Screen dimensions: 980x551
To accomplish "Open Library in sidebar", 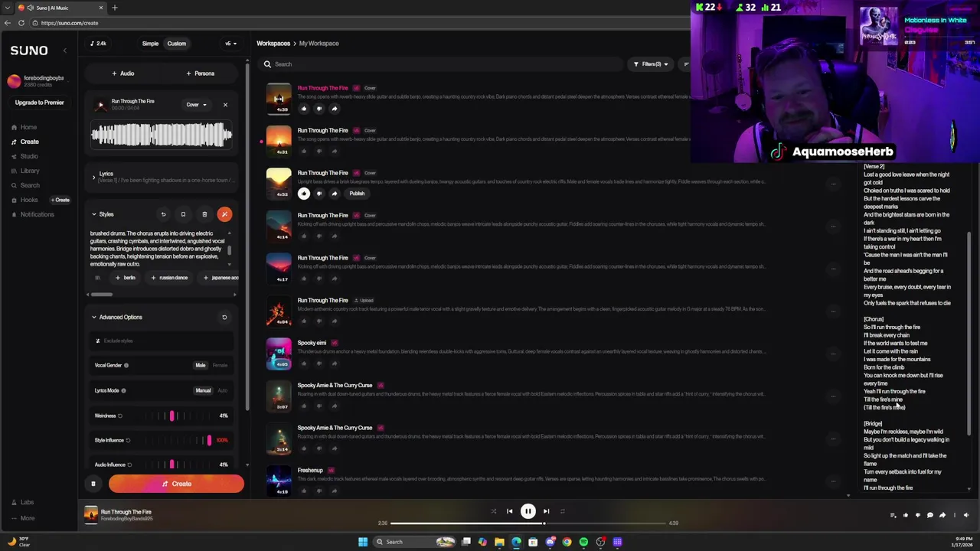I will click(x=24, y=171).
